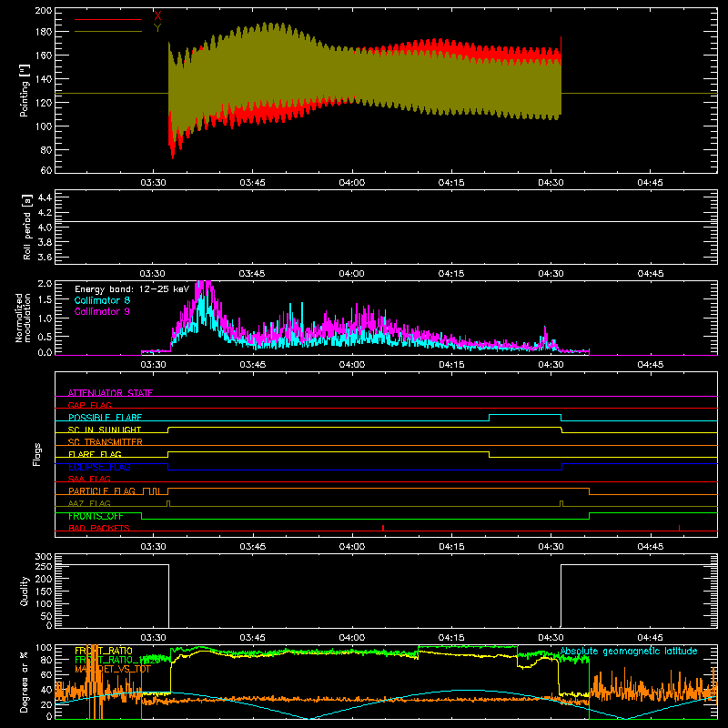Click the red X legend line sample
This screenshot has width=728, height=728.
(x=108, y=19)
